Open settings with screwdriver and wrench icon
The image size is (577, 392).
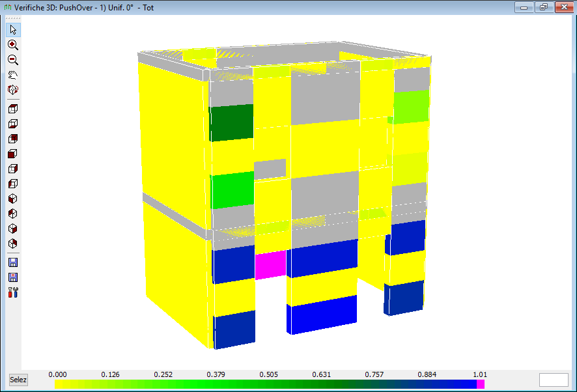point(13,292)
